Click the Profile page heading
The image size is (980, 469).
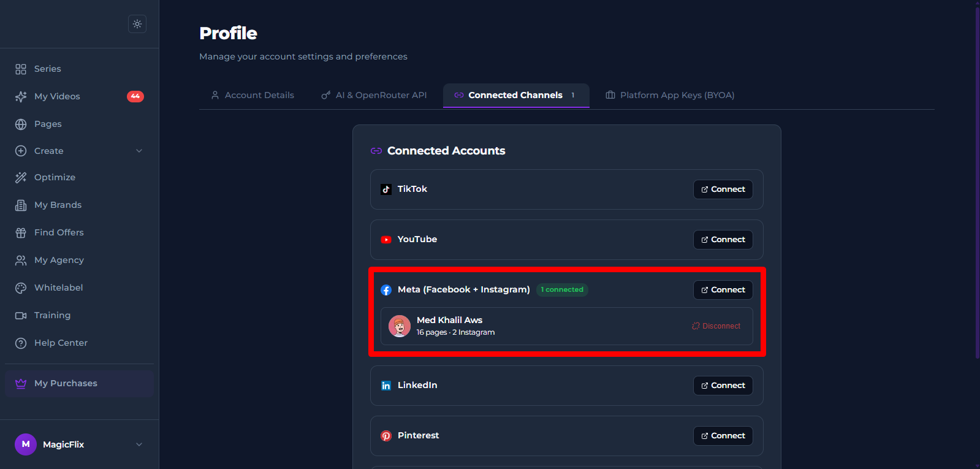tap(229, 33)
